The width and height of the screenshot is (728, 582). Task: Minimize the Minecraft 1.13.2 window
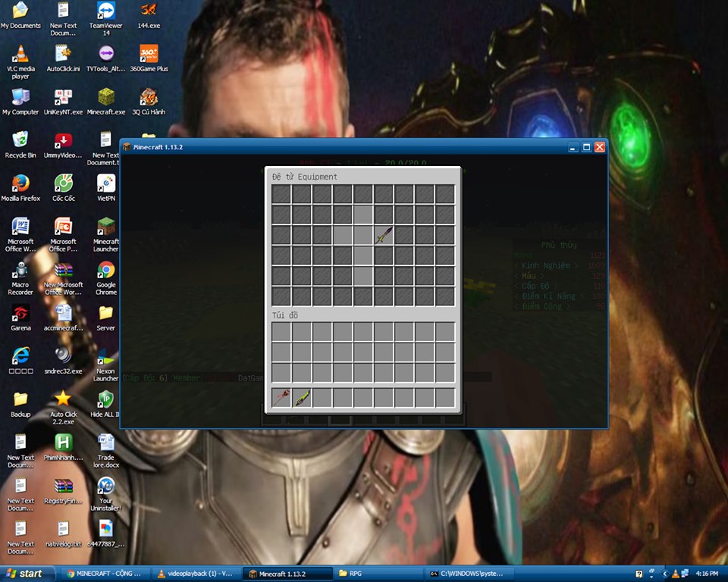tap(573, 147)
